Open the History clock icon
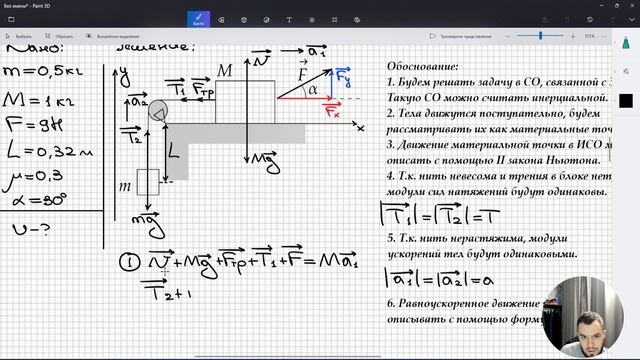The image size is (640, 360). [590, 20]
